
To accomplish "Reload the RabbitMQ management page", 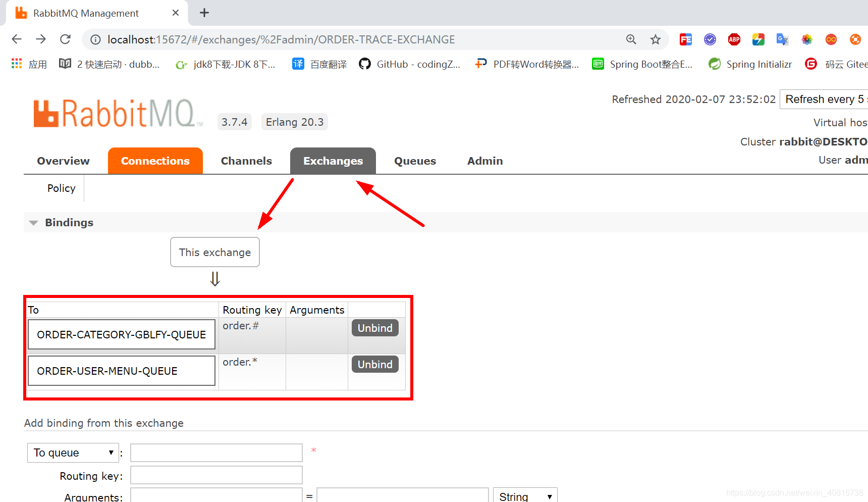I will [65, 39].
